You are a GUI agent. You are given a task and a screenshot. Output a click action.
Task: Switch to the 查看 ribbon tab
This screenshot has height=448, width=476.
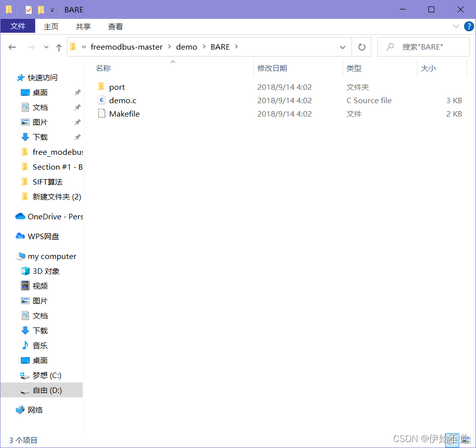coord(115,26)
